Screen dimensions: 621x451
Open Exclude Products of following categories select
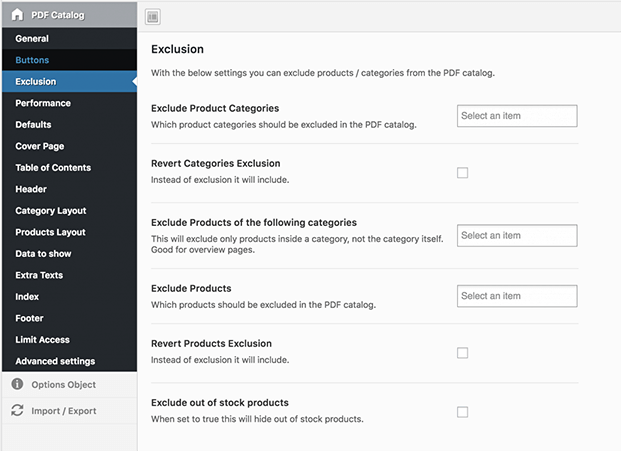(516, 236)
